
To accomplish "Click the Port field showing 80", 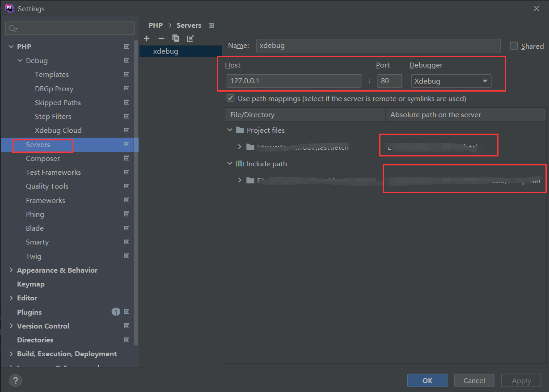I will pos(389,81).
